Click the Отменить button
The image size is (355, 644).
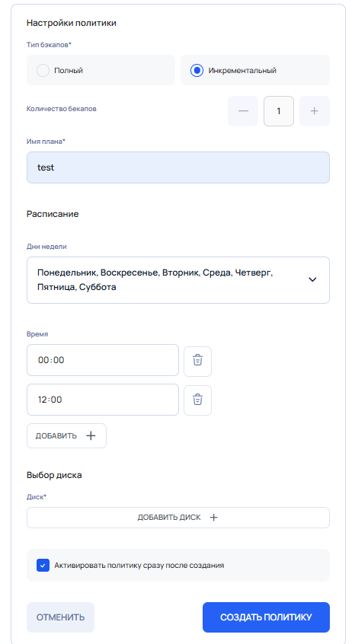[x=60, y=617]
